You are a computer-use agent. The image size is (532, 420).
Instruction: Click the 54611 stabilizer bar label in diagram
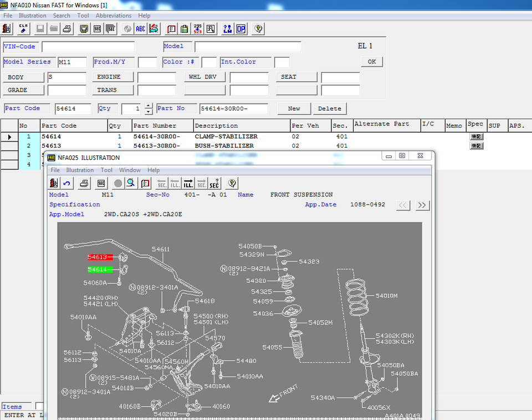click(161, 249)
